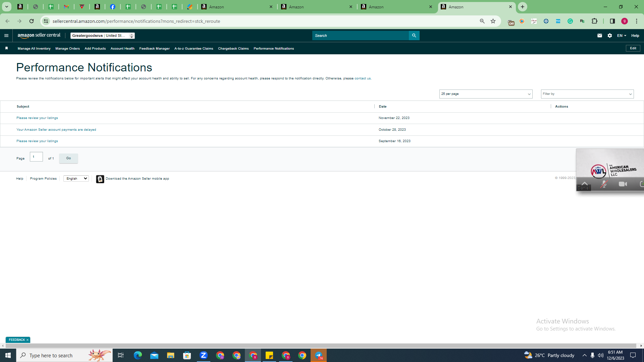Open 'account payments are delayed' notification
Viewport: 644px width, 362px height.
[56, 130]
